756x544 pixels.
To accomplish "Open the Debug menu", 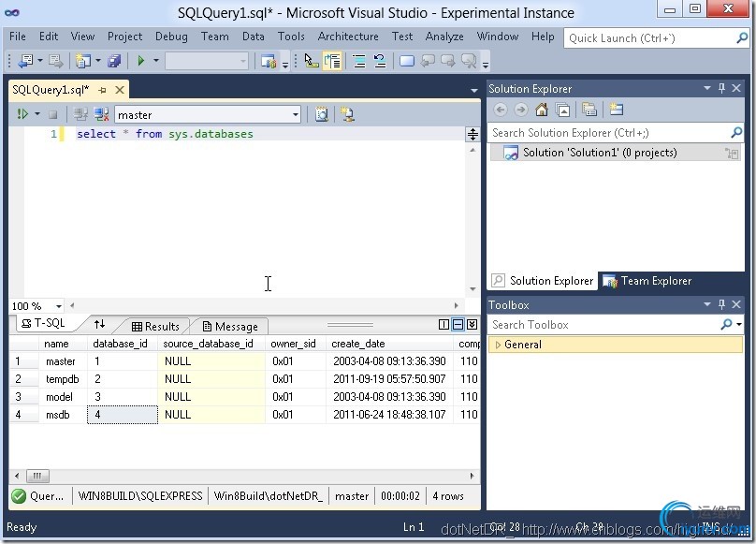I will 171,37.
